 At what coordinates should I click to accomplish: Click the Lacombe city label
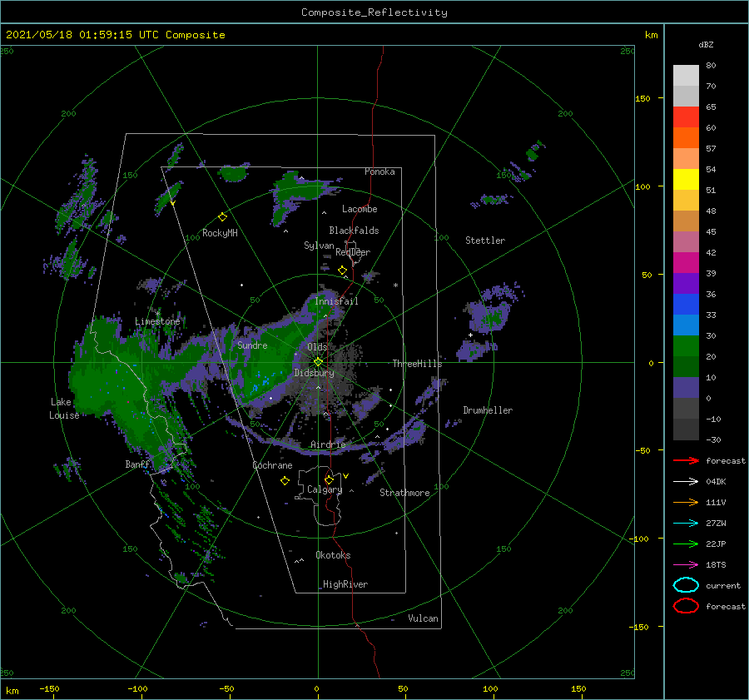tap(360, 209)
